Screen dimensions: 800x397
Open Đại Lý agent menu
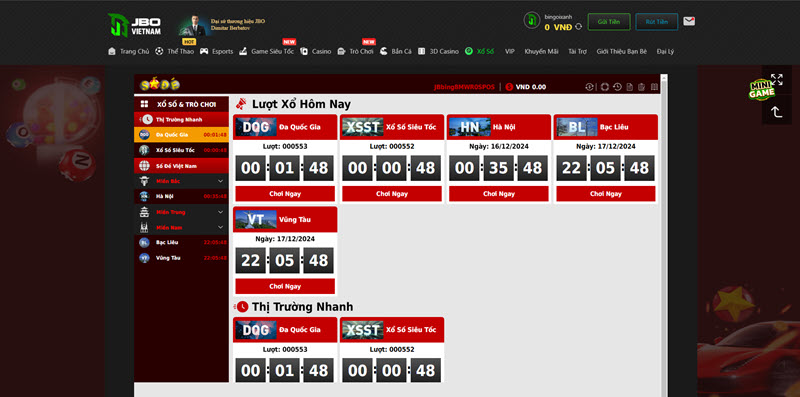[665, 52]
